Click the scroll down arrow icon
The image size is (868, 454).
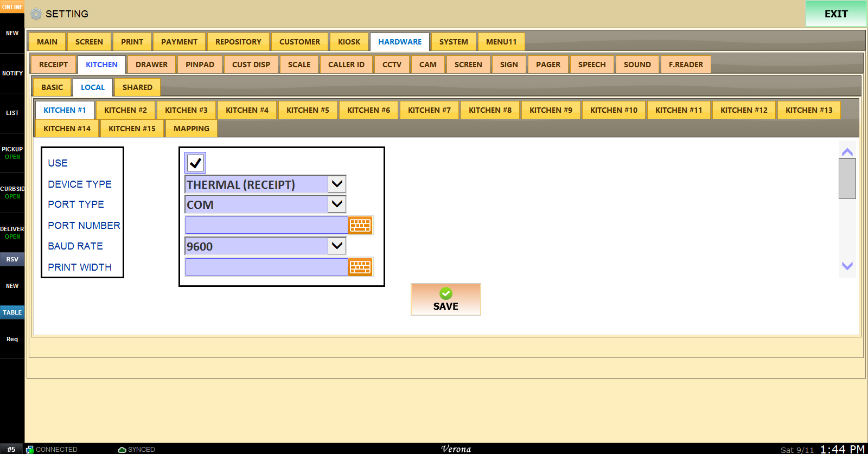click(847, 266)
